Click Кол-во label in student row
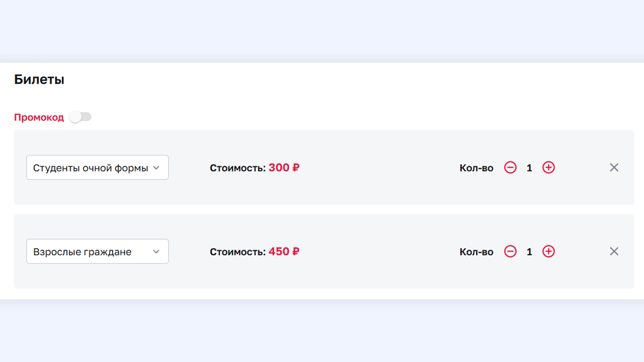The width and height of the screenshot is (644, 362). 476,168
